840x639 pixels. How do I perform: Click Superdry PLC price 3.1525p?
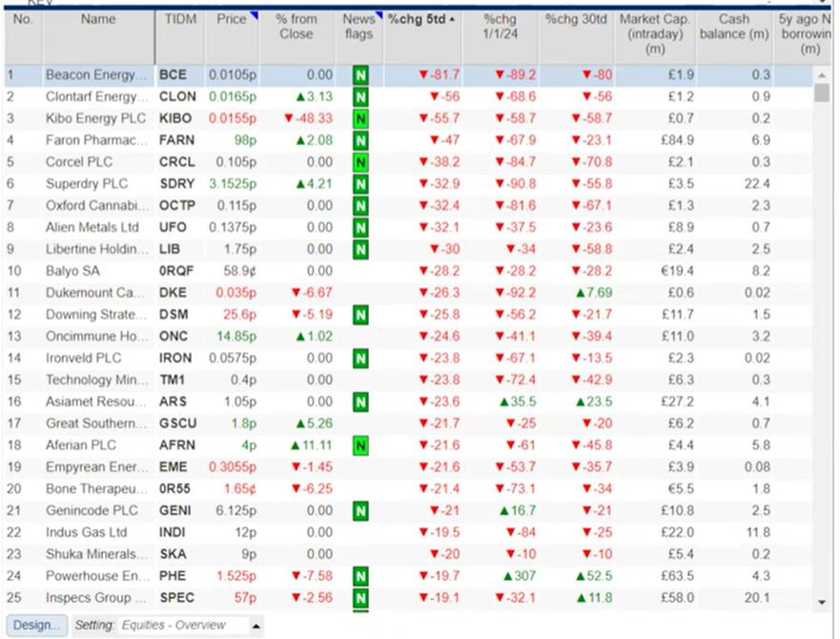tap(233, 184)
